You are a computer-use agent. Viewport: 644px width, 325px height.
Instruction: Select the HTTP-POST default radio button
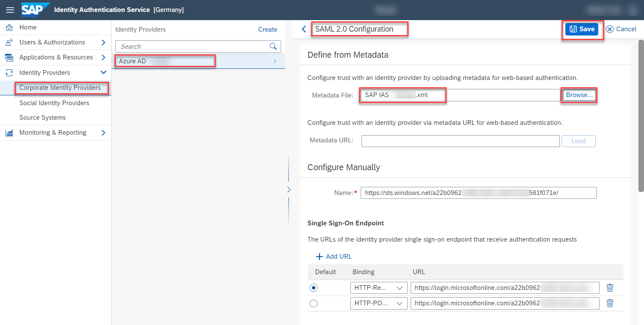tap(314, 303)
